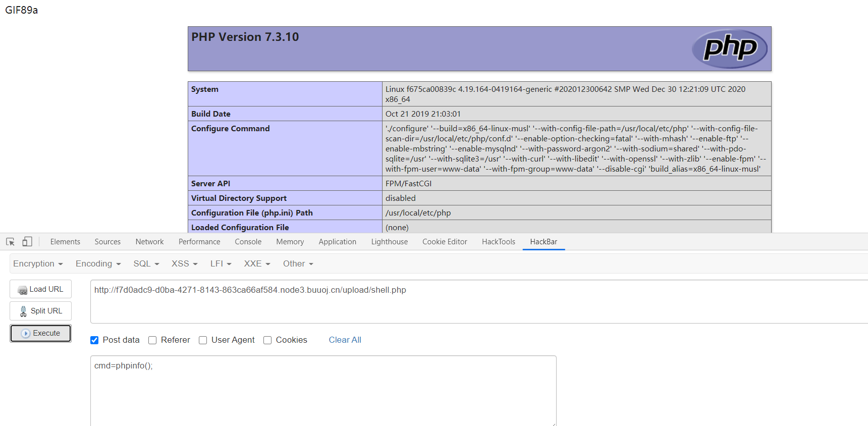Image resolution: width=868 pixels, height=426 pixels.
Task: Click 'Configuration File (php.ini) Path' label
Action: pyautogui.click(x=252, y=213)
